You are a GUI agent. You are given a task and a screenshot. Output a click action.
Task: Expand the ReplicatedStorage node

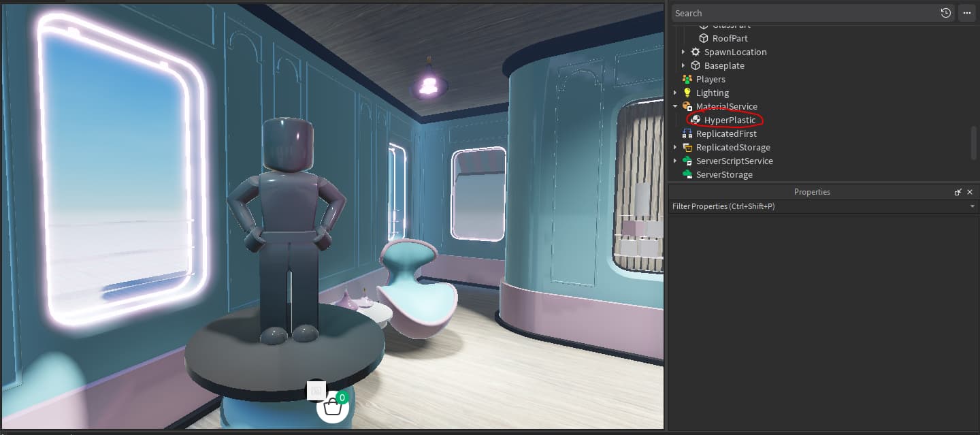coord(675,147)
